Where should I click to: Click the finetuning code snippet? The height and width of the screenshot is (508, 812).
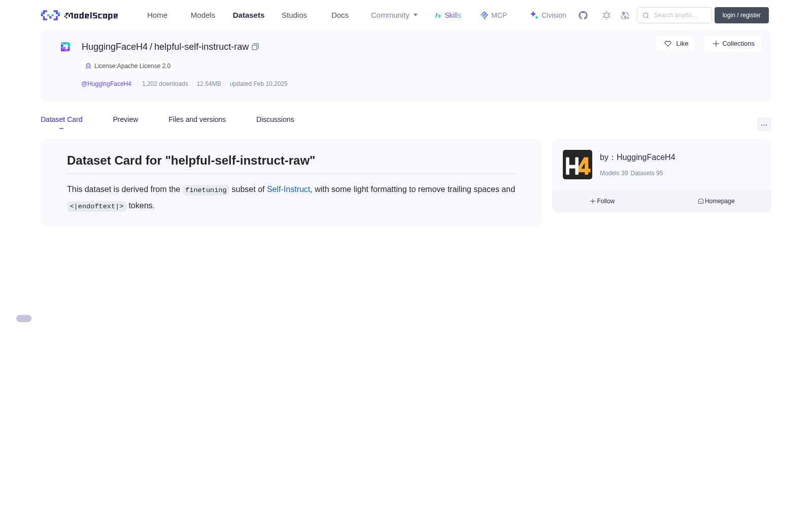[x=206, y=190]
